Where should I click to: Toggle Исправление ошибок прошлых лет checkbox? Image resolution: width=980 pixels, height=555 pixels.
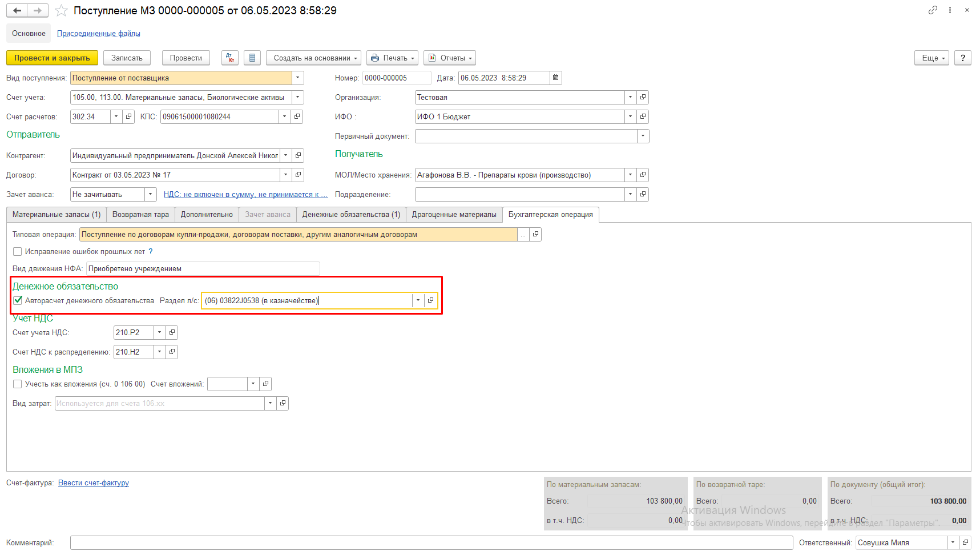18,251
